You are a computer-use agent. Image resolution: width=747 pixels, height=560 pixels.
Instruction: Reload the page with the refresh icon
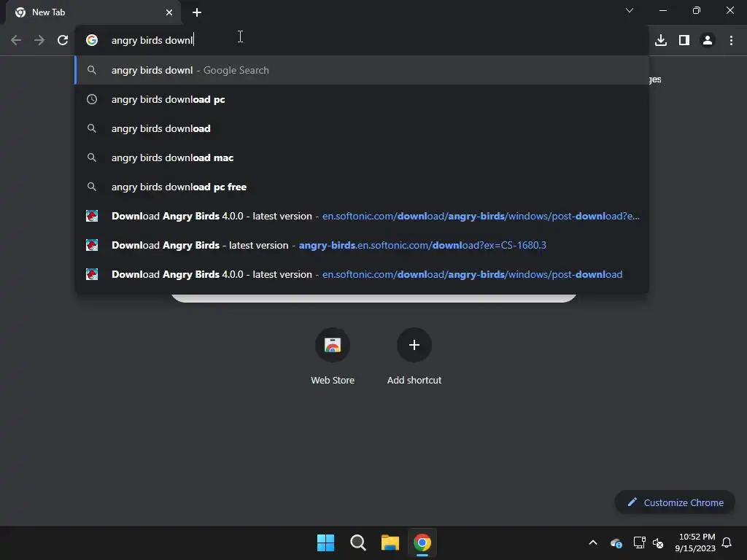click(x=63, y=41)
